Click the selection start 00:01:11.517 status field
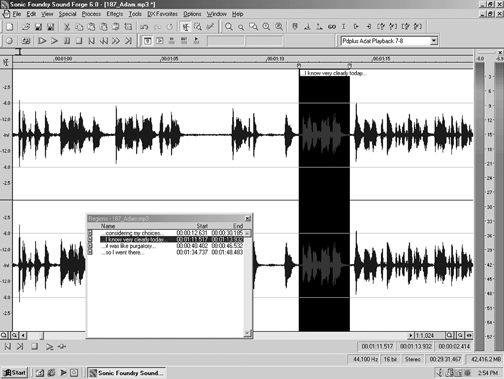Image resolution: width=504 pixels, height=379 pixels. click(377, 347)
